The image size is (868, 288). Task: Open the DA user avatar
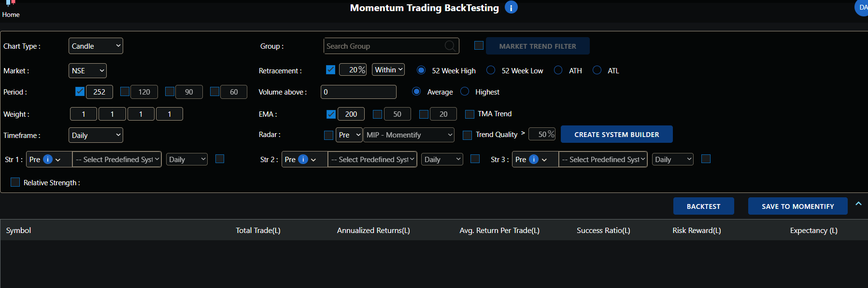pos(862,8)
